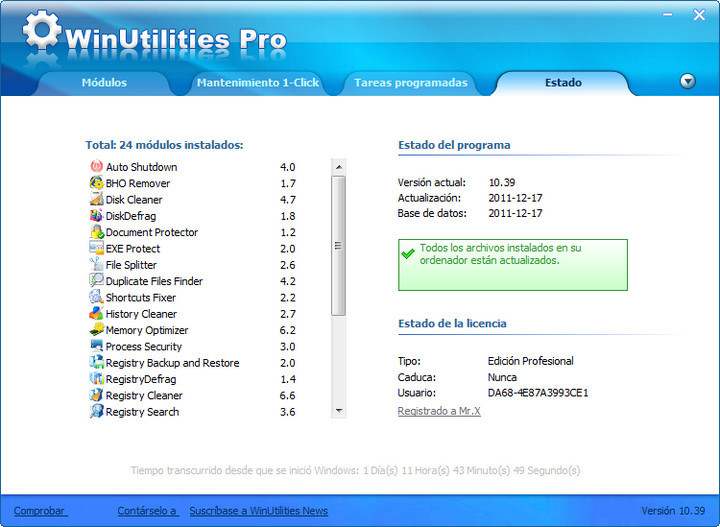
Task: Click the Duplicate Files Finder label
Action: click(x=154, y=281)
